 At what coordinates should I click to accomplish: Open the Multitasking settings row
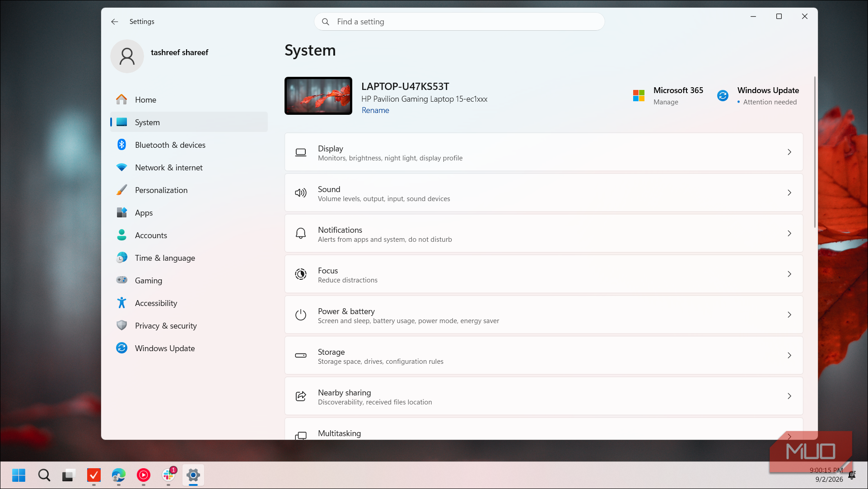click(x=544, y=429)
